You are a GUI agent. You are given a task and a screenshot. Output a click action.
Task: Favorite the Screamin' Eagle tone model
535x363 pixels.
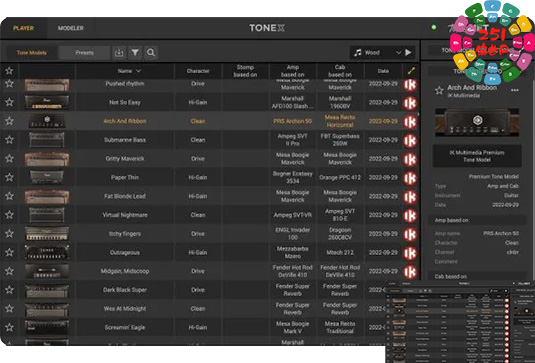tap(9, 328)
